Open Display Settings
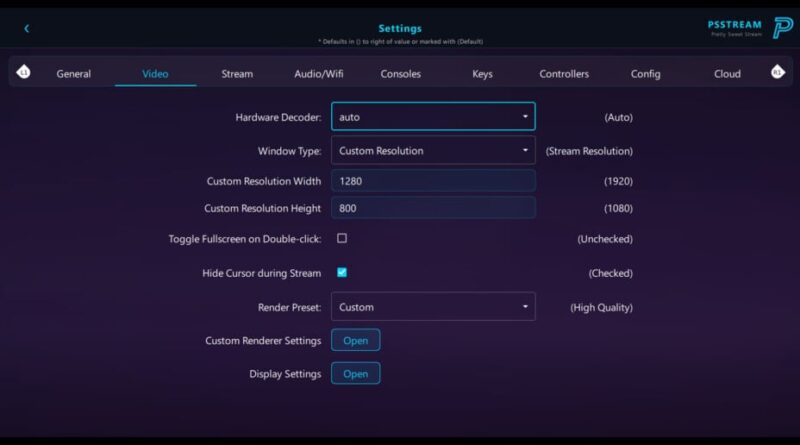800x445 pixels. pos(355,374)
